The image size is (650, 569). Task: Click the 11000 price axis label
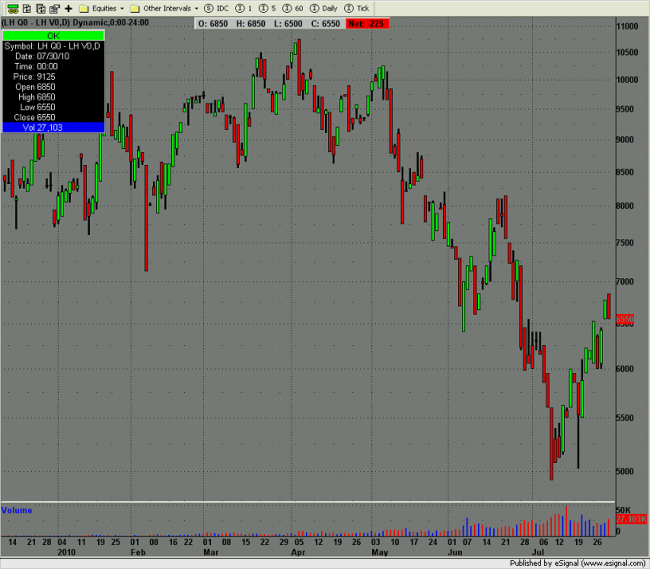point(627,26)
